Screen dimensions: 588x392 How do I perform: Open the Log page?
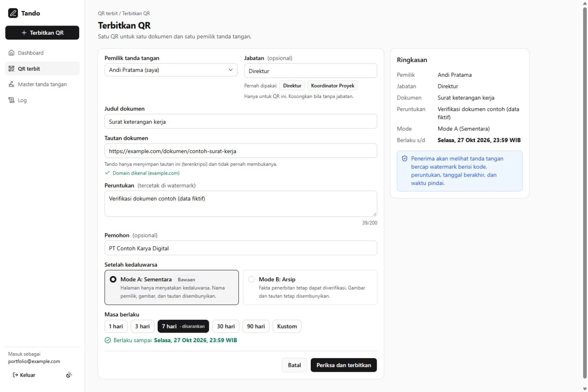42,100
